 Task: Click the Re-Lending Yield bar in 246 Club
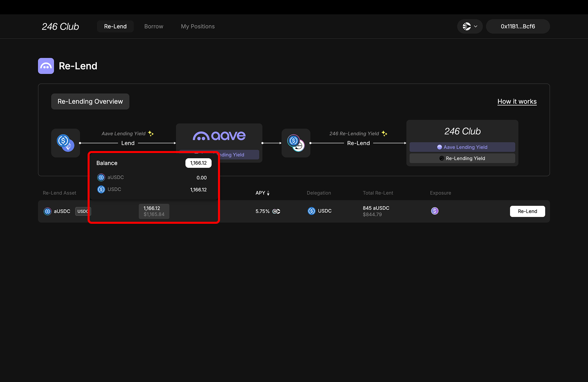462,158
